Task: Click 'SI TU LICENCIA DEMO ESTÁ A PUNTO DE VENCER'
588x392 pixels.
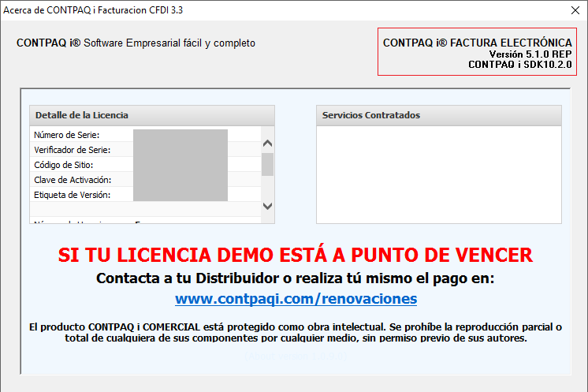Action: pos(296,255)
